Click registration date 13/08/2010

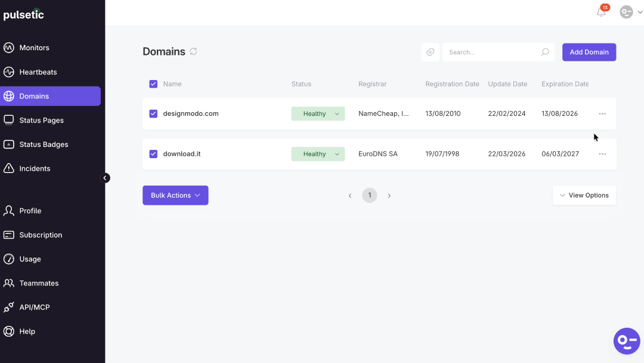442,113
